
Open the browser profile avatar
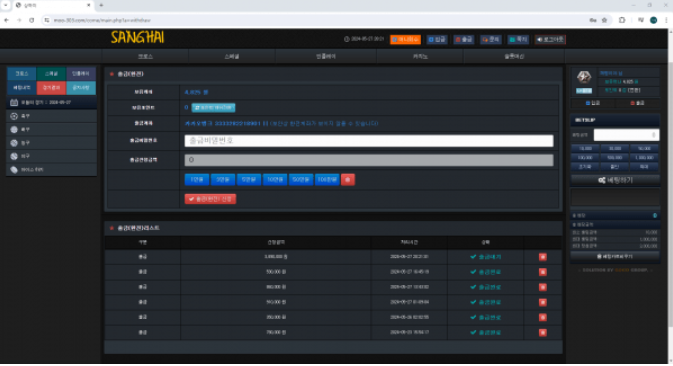click(x=653, y=20)
